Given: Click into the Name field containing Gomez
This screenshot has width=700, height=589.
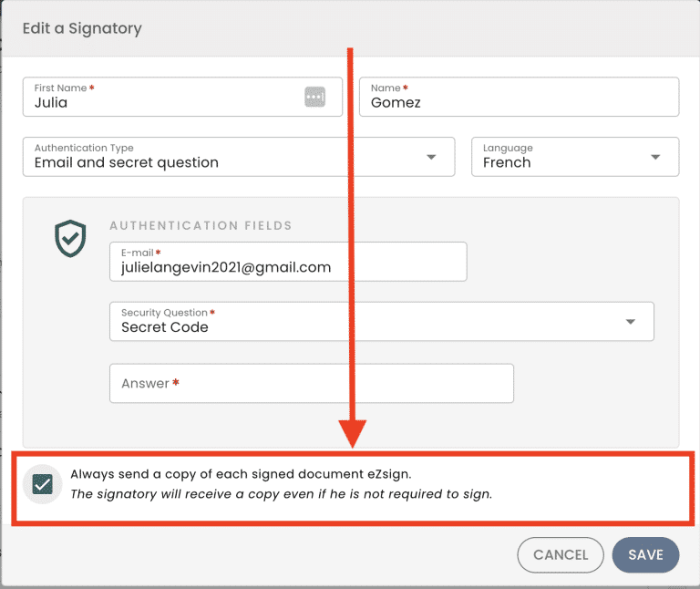Looking at the screenshot, I should [520, 97].
